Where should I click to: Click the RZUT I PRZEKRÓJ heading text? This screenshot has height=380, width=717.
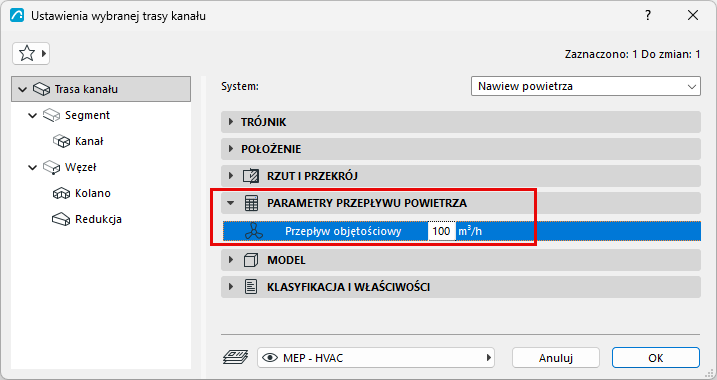pyautogui.click(x=312, y=176)
